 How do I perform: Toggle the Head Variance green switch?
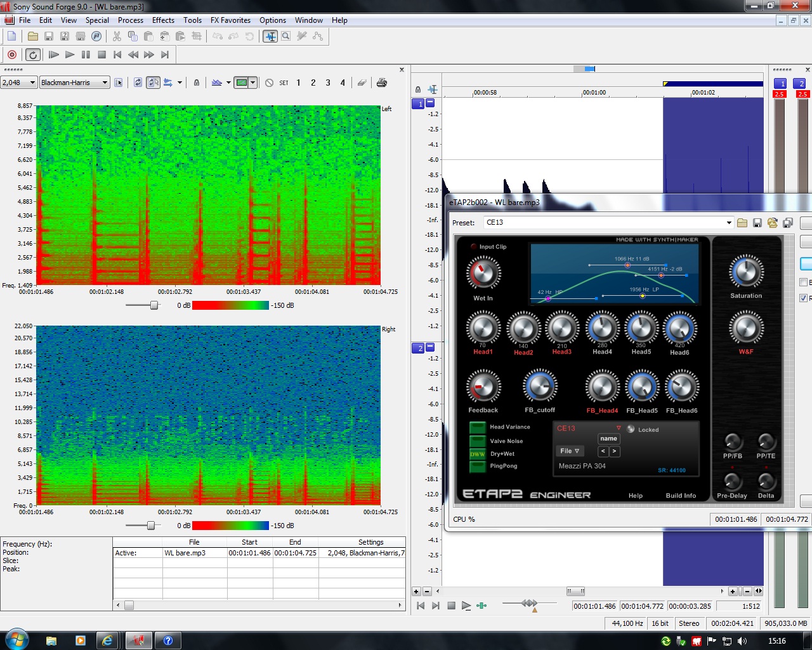click(477, 427)
